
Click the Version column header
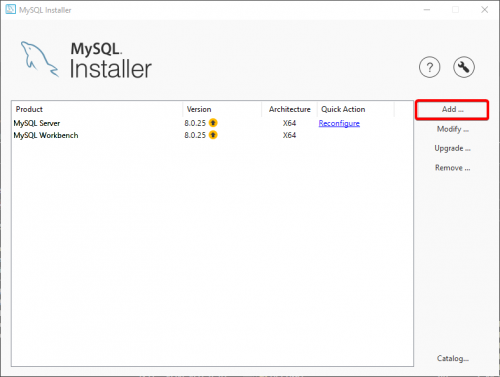click(222, 109)
